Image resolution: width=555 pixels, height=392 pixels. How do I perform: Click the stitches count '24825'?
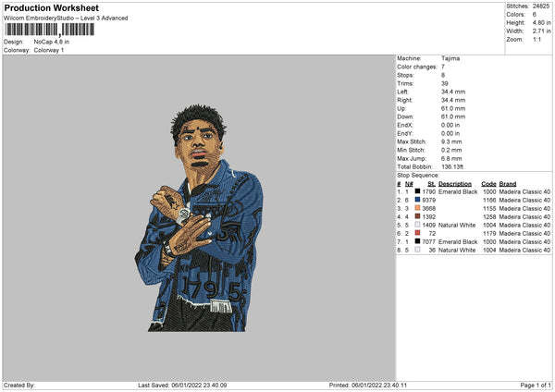541,6
